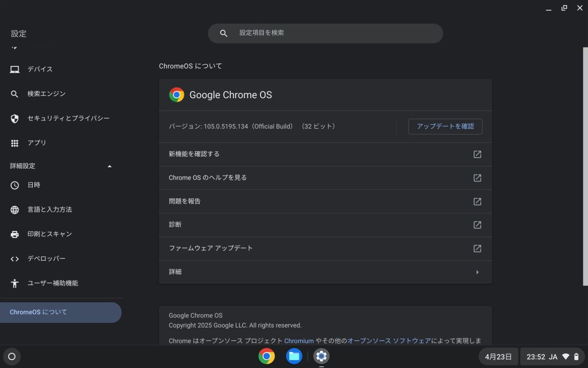Viewport: 588px width, 368px height.
Task: Collapse the 詳細設定 section arrow
Action: [x=109, y=166]
